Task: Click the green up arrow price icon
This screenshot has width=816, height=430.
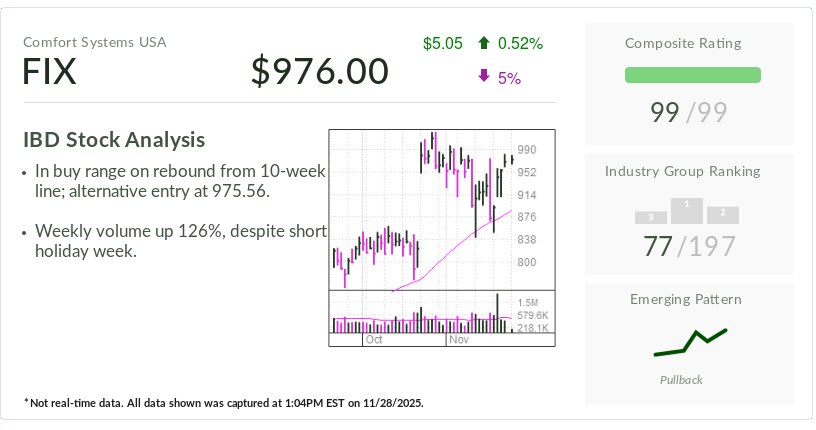Action: (484, 43)
